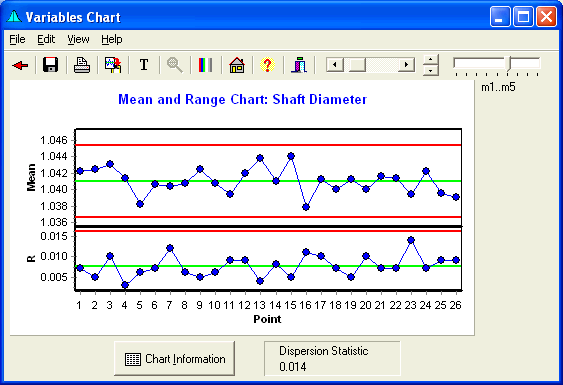
Task: Click the Chart Information button
Action: tap(175, 358)
